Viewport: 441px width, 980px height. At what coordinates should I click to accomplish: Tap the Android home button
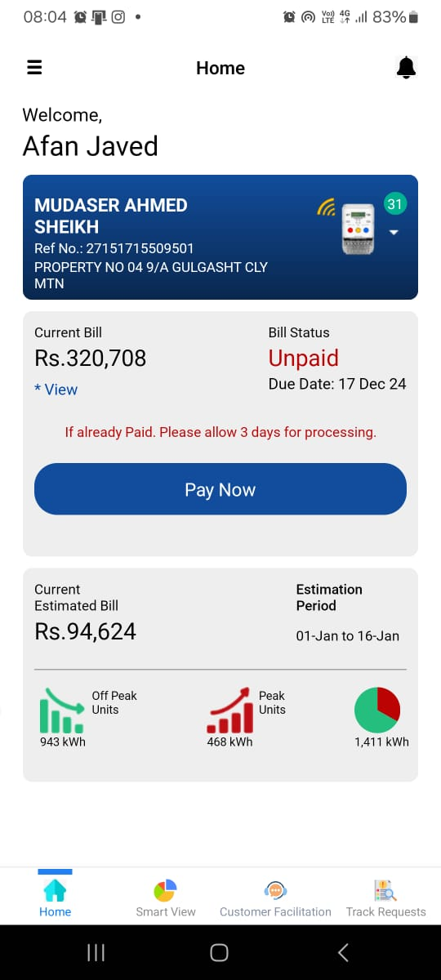click(x=219, y=952)
